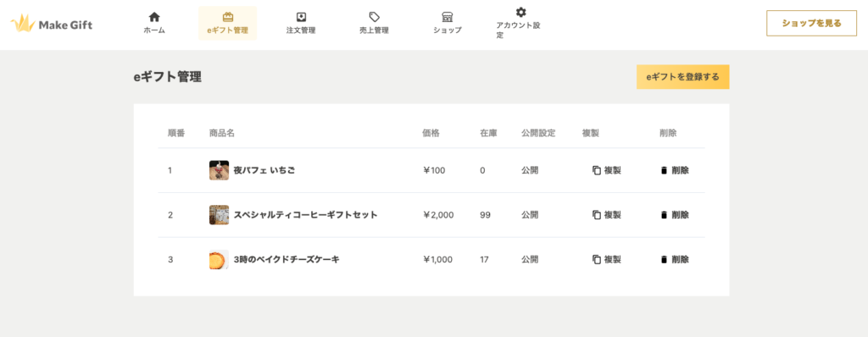
Task: Open 売上管理 tag icon
Action: [374, 17]
